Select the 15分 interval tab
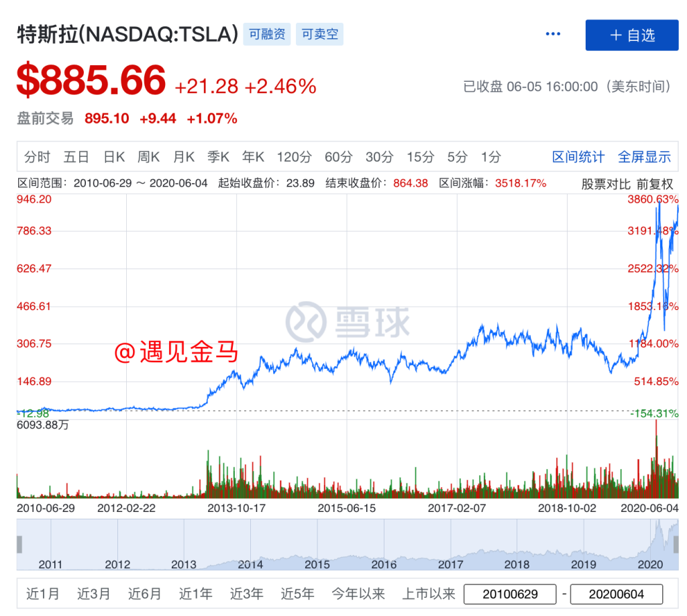Viewport: 687px width, 616px height. [420, 157]
